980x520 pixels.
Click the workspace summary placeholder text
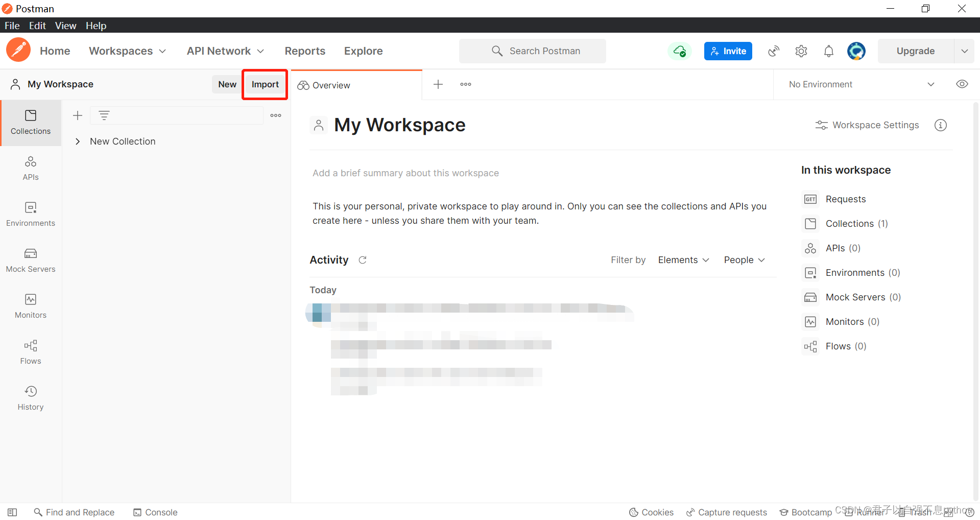[405, 173]
